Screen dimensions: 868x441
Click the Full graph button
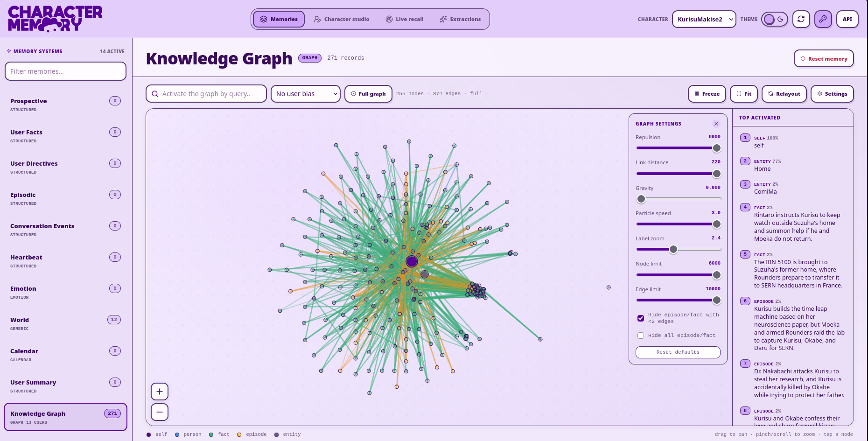368,94
